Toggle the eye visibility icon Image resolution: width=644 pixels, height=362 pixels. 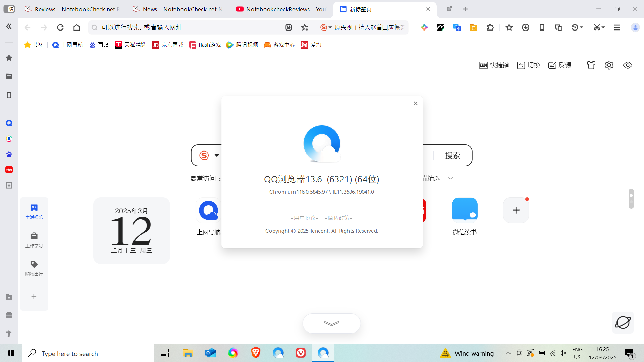tap(628, 65)
